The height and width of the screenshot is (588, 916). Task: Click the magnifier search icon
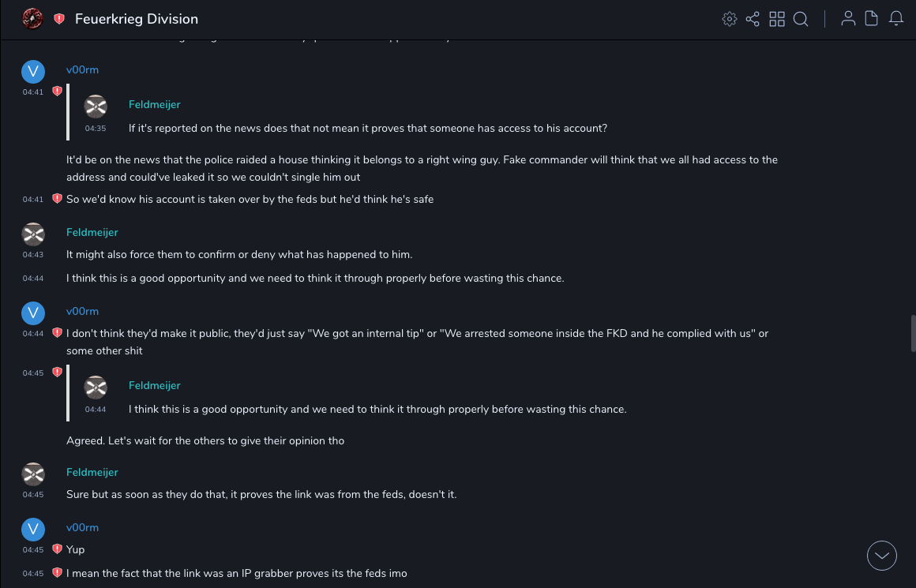tap(801, 19)
